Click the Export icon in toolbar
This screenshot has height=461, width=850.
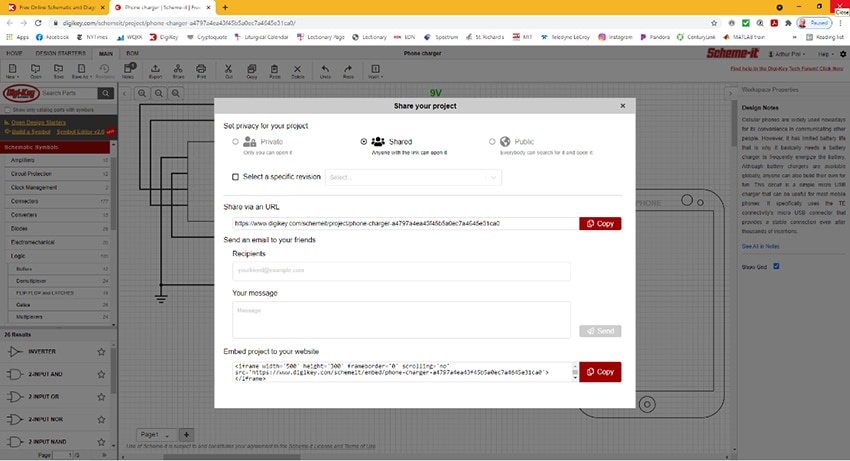coord(155,70)
